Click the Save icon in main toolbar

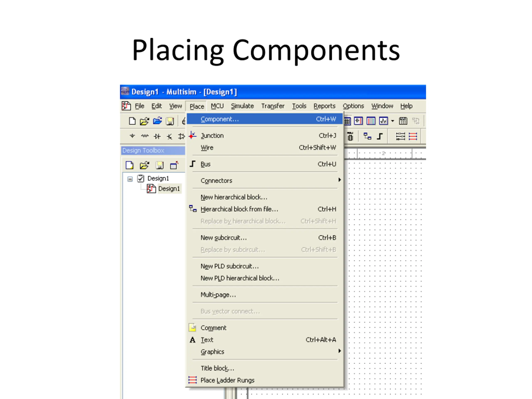[170, 121]
